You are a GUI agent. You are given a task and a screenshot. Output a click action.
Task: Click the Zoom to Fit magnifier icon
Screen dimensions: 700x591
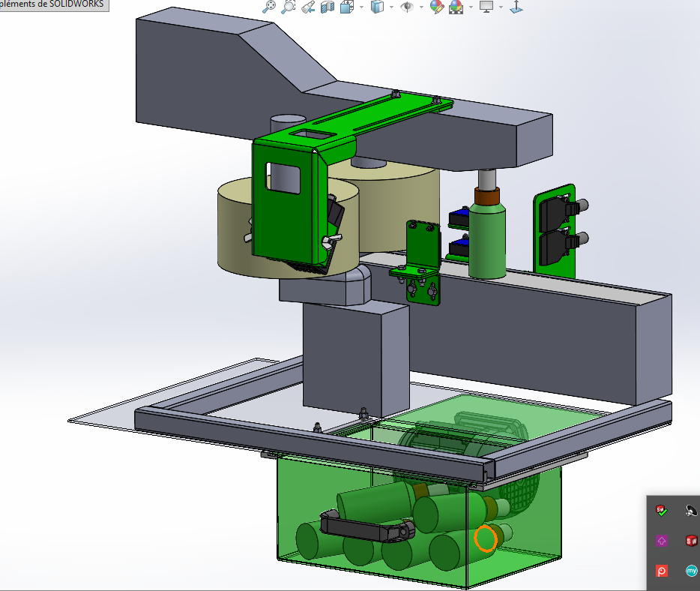(x=270, y=7)
